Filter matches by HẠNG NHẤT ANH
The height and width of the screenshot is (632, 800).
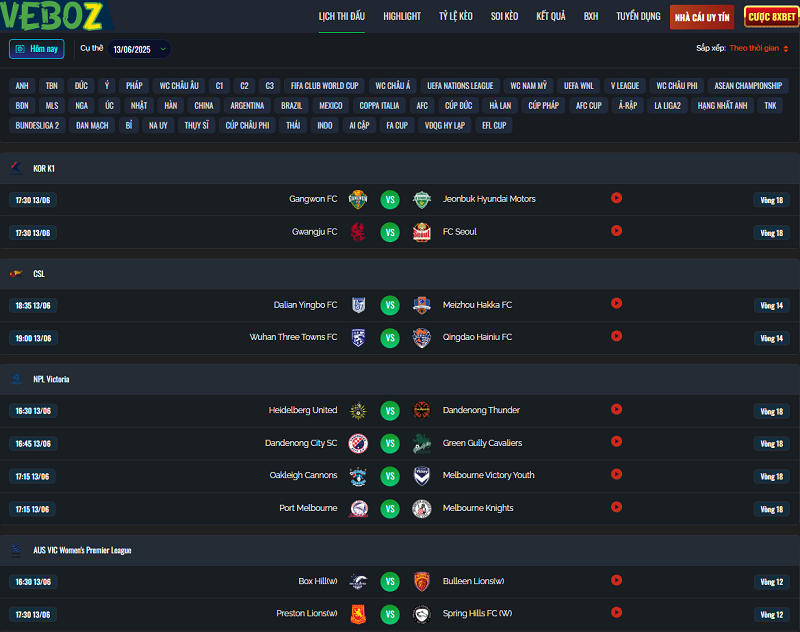(x=722, y=106)
